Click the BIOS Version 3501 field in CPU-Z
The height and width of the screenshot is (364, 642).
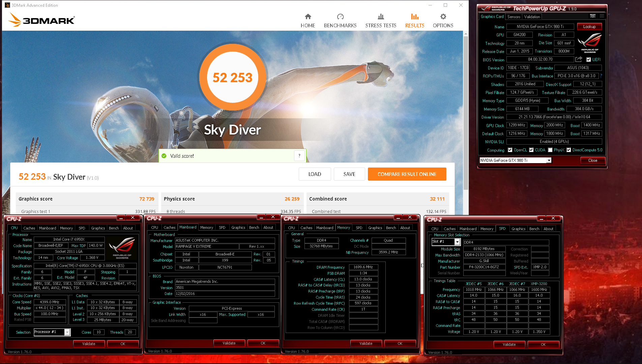(225, 287)
